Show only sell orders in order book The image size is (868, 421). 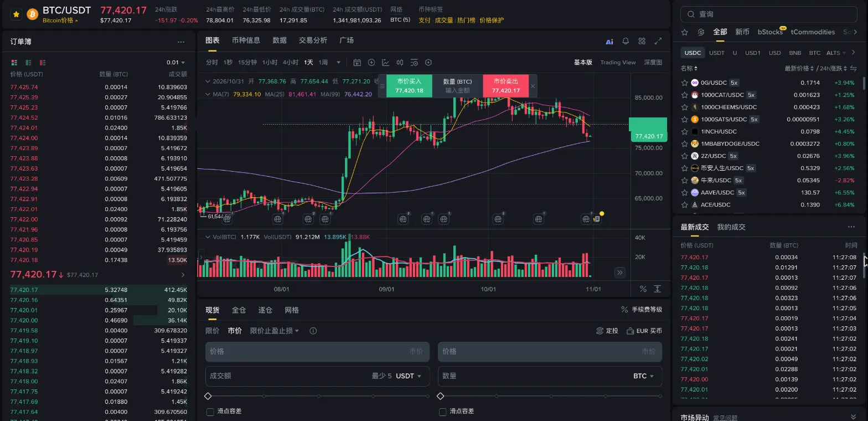[43, 63]
